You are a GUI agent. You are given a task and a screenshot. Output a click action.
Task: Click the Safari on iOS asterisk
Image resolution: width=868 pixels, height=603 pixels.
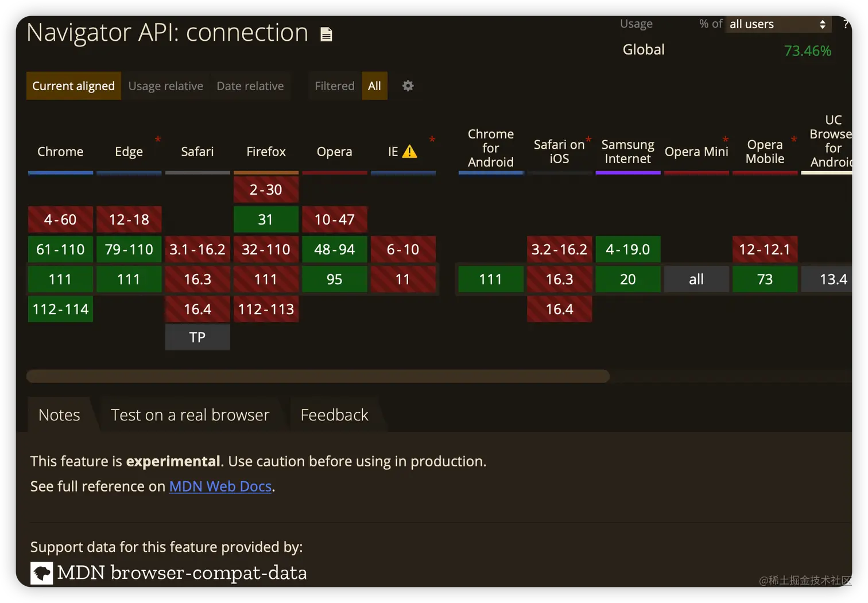[588, 140]
